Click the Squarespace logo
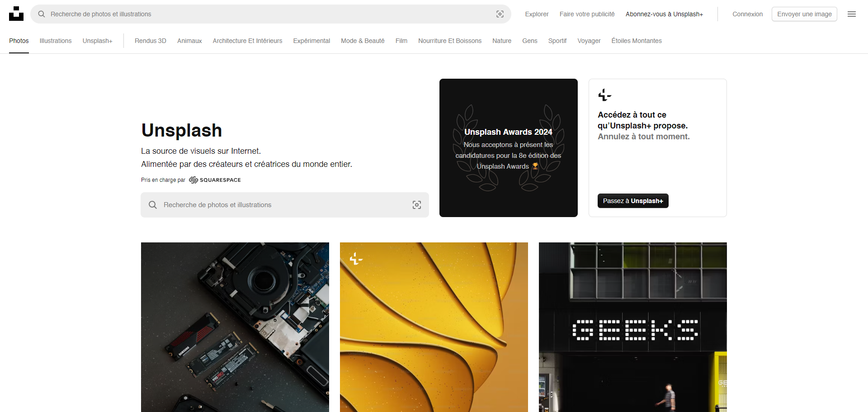The height and width of the screenshot is (412, 868). pos(215,180)
